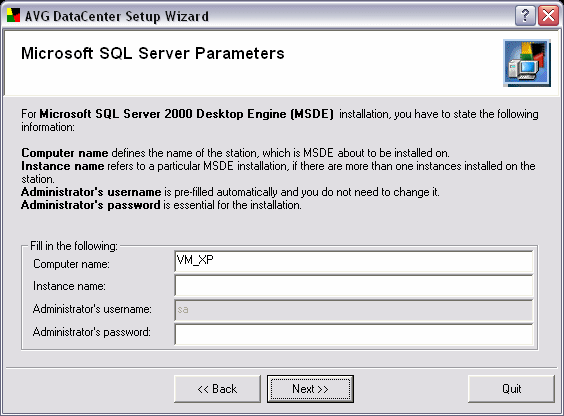
Task: Click the 'Fill in the following:' group caption
Action: (74, 246)
